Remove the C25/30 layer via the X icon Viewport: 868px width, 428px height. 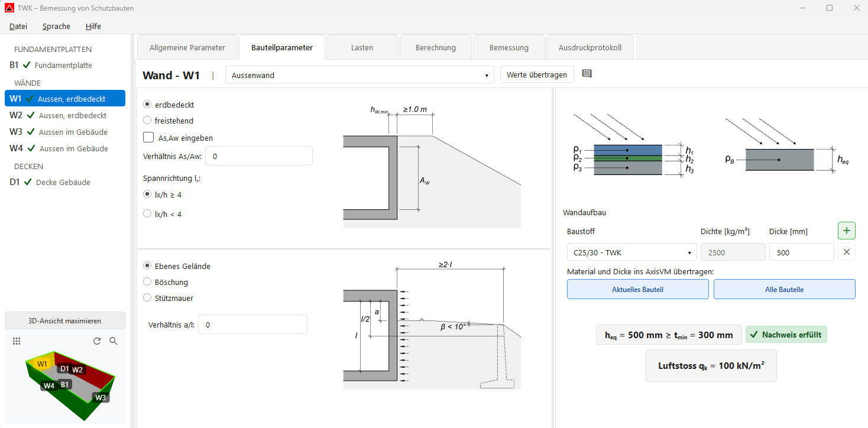click(846, 252)
